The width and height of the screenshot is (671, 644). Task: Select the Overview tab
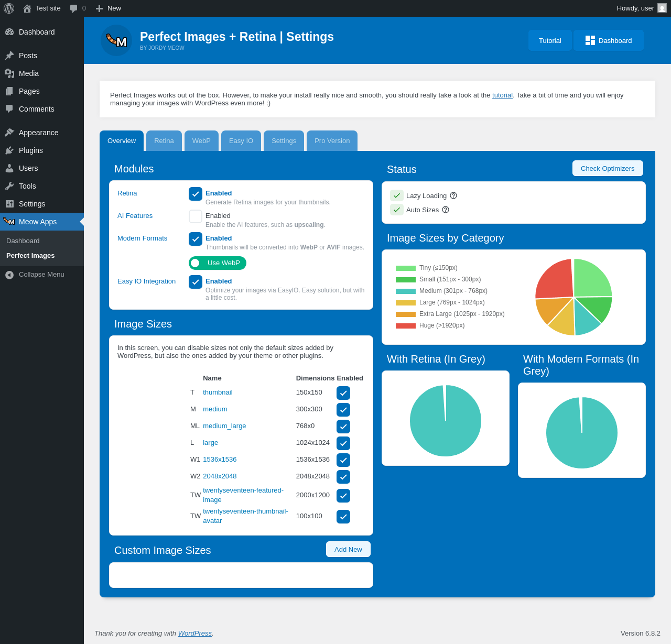[x=122, y=141]
